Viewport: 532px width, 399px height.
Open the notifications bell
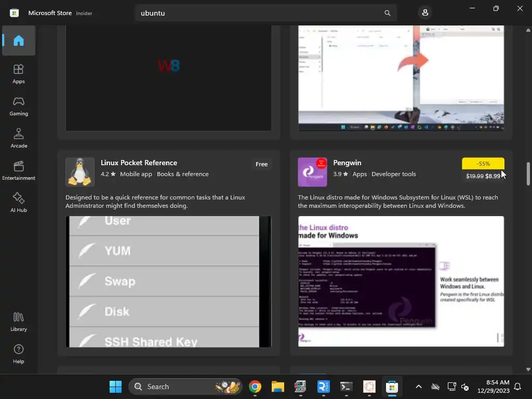pyautogui.click(x=517, y=387)
